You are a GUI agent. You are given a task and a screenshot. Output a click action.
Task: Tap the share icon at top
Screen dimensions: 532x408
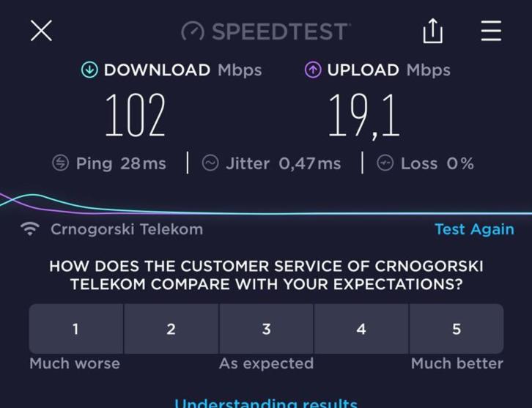(x=432, y=31)
